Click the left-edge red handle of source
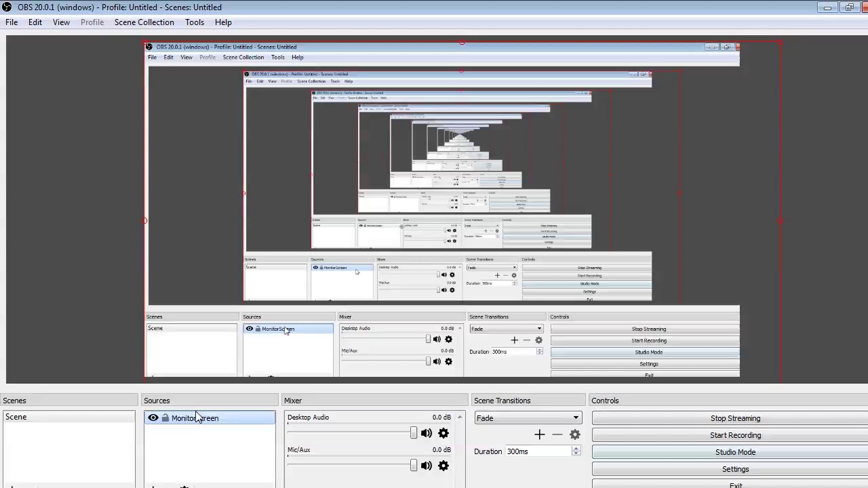Image resolution: width=868 pixels, height=488 pixels. click(144, 220)
